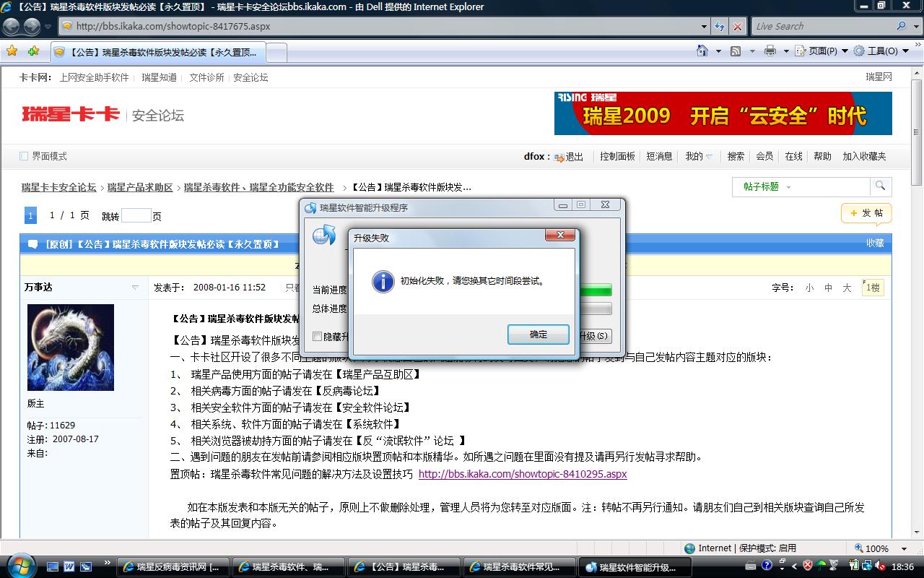Click the red Stop loading button
Image resolution: width=924 pixels, height=578 pixels.
[737, 27]
